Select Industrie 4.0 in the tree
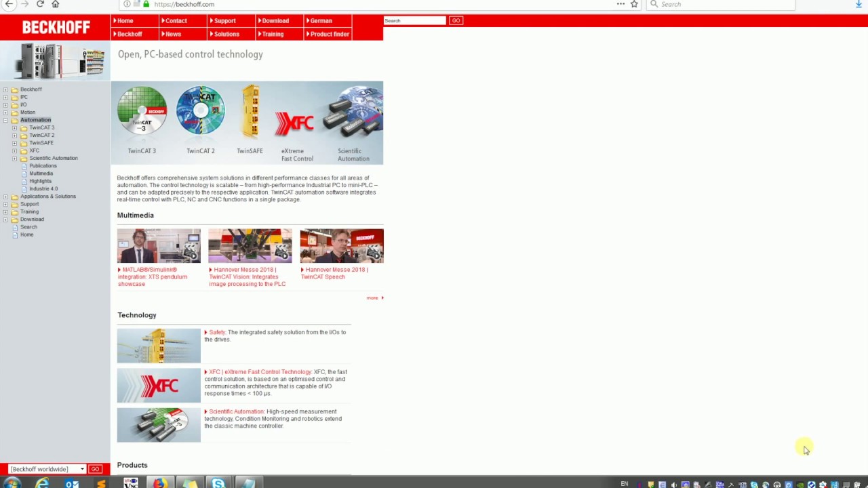Image resolution: width=868 pixels, height=488 pixels. (x=43, y=188)
